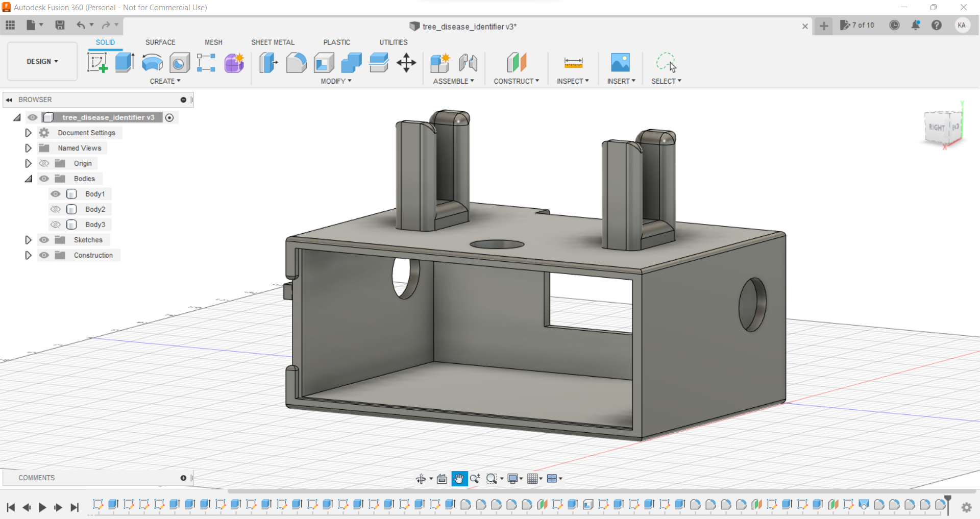The height and width of the screenshot is (519, 980).
Task: Click the Combine bodies icon
Action: (x=351, y=63)
